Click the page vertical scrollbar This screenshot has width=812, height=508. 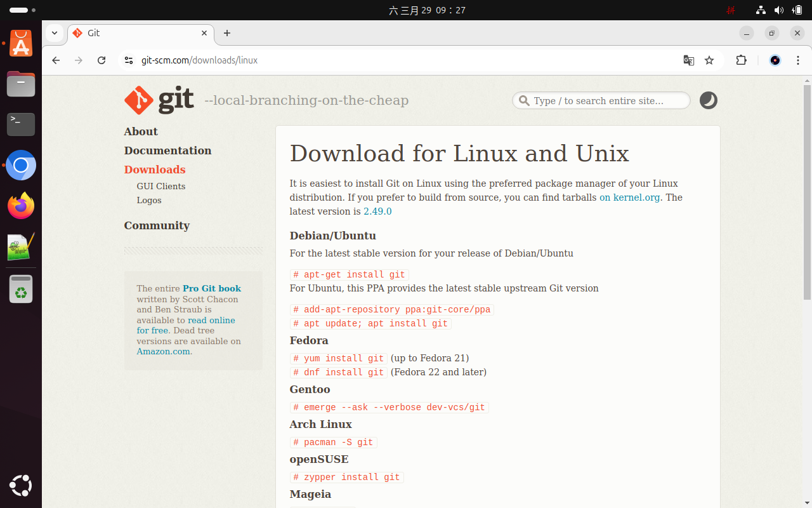coord(807,192)
